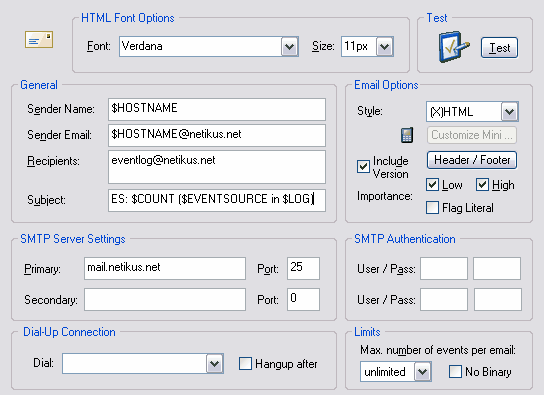Screen dimensions: 544x395
Task: Open the max events dropdown showing unlimited
Action: (396, 371)
